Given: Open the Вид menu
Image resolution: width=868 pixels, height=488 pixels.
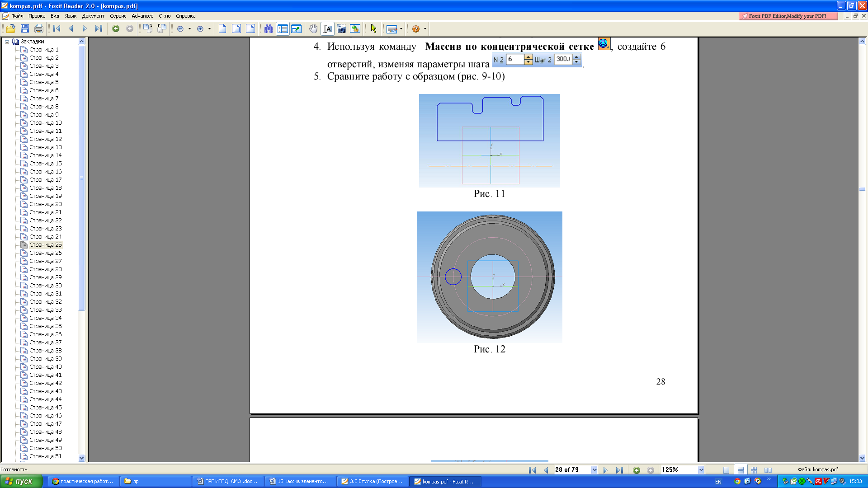Looking at the screenshot, I should (55, 16).
